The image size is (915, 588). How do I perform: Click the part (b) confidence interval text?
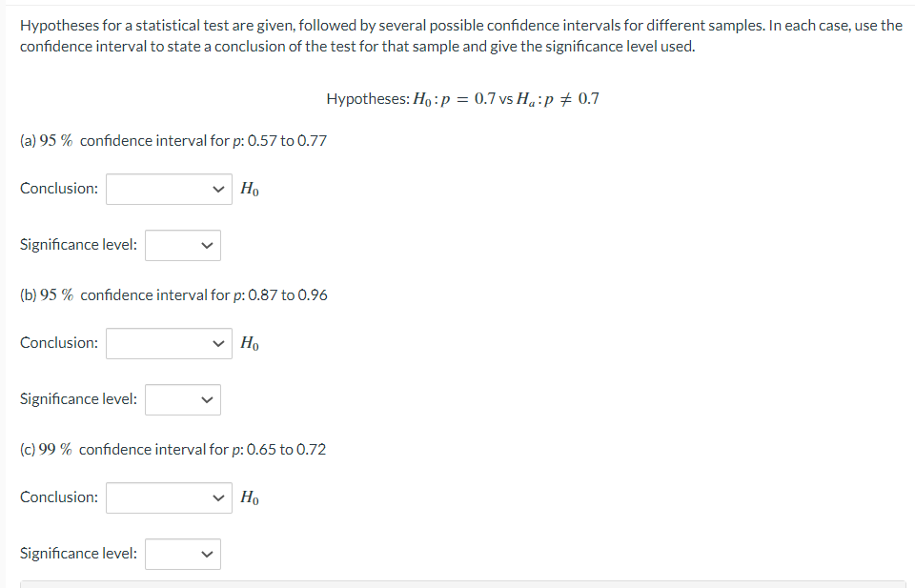click(x=174, y=294)
